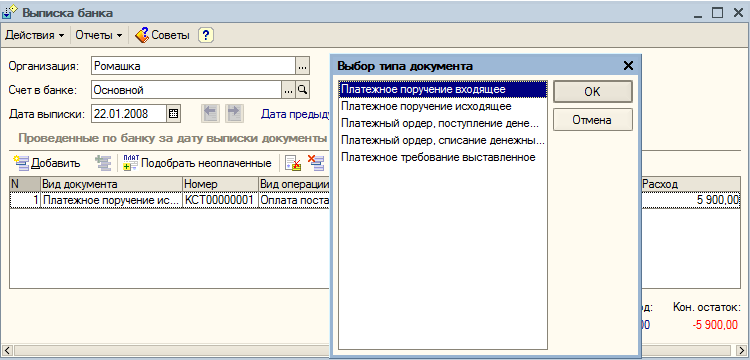Open help with the question mark icon
The height and width of the screenshot is (360, 750).
click(206, 35)
